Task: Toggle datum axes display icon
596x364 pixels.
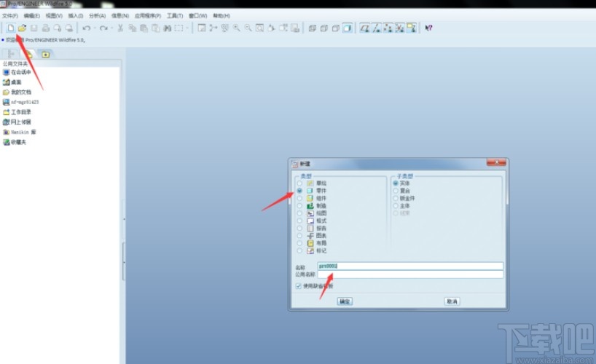Action: coord(376,28)
